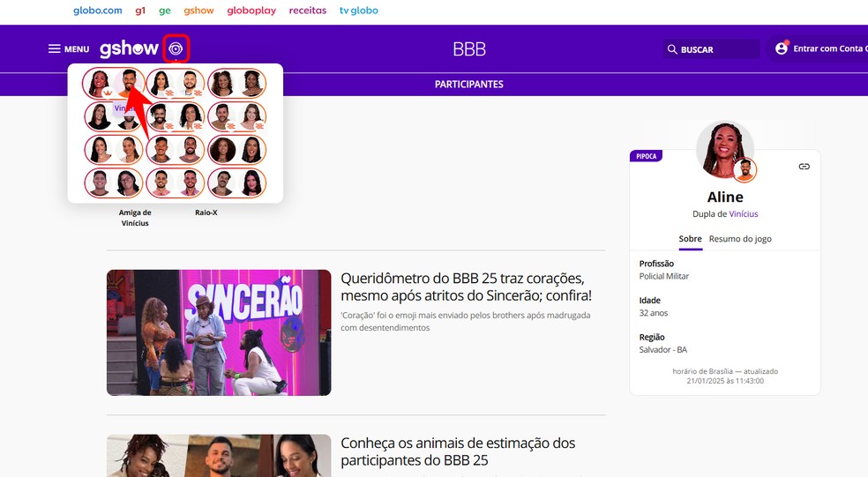This screenshot has width=868, height=477.
Task: Go to ge in top bar
Action: (164, 11)
